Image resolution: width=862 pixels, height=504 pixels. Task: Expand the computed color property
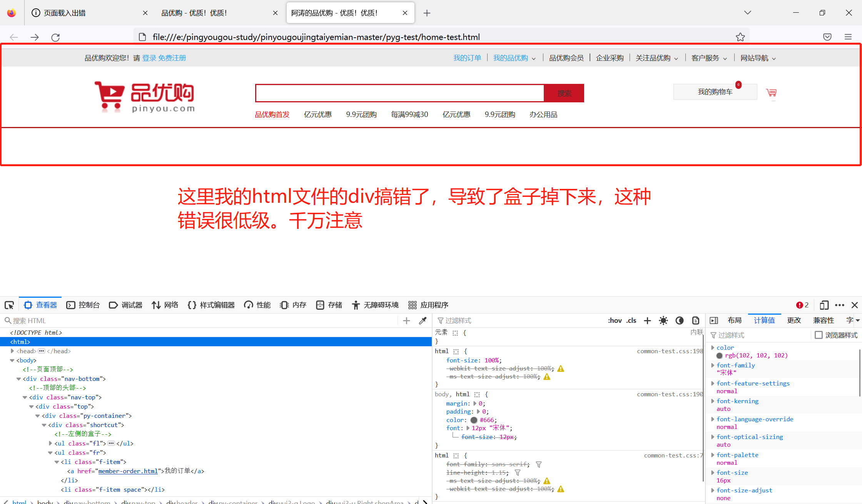[x=713, y=347]
